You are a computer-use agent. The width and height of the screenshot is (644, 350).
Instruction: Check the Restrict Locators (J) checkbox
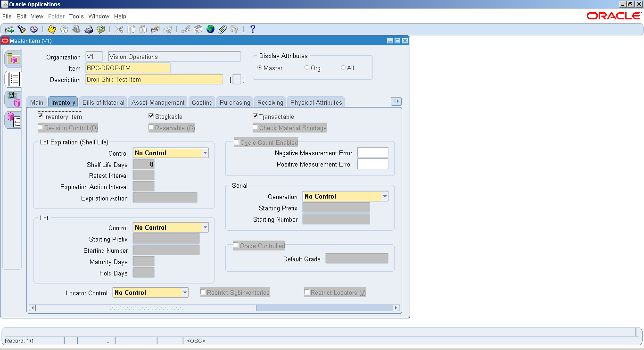(x=307, y=292)
